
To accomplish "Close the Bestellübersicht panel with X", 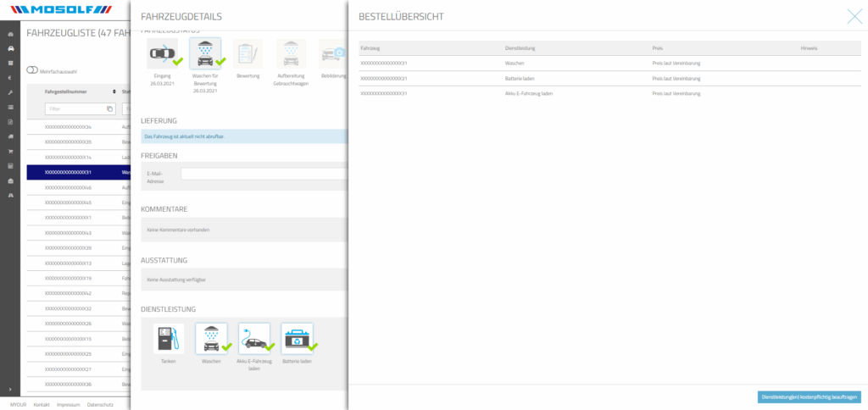I will click(854, 15).
